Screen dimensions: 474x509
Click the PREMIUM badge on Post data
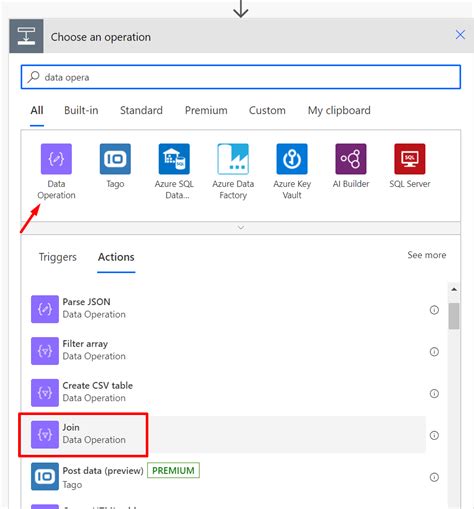[173, 470]
